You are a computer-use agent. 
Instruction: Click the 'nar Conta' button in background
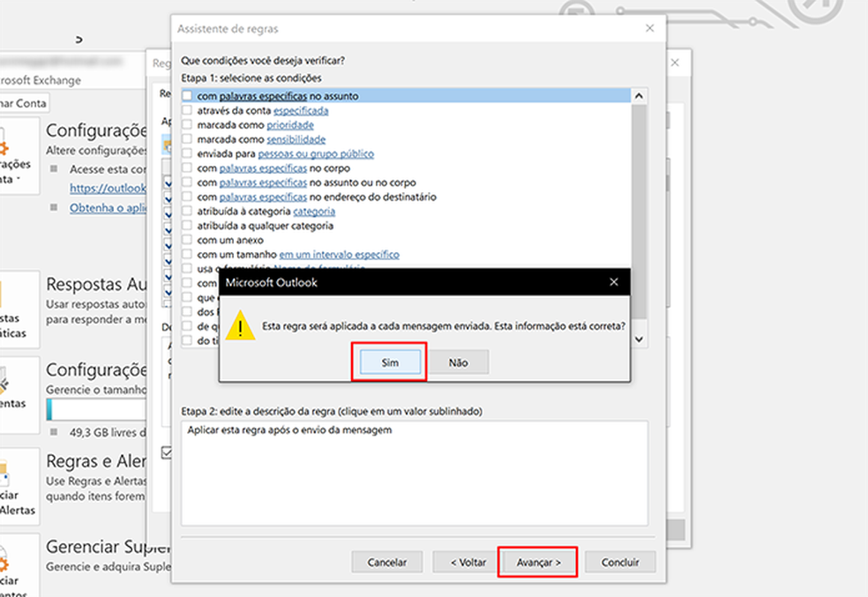click(x=23, y=103)
